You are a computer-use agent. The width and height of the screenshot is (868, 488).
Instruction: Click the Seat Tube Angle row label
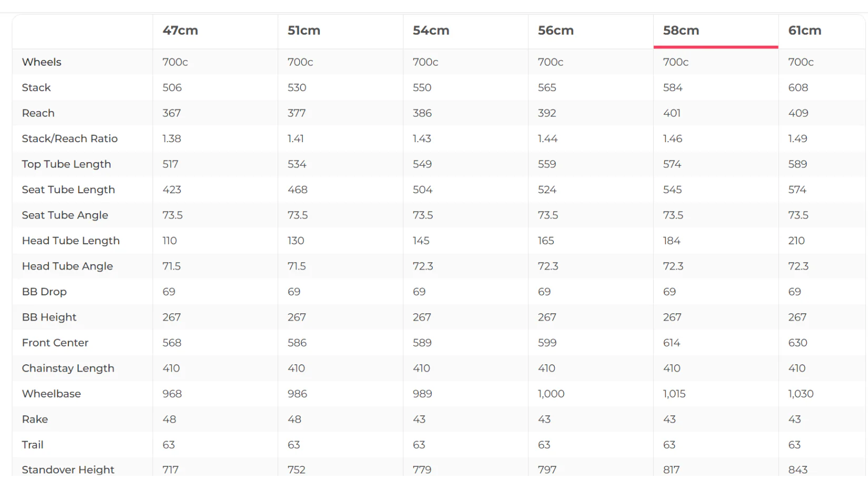coord(65,215)
